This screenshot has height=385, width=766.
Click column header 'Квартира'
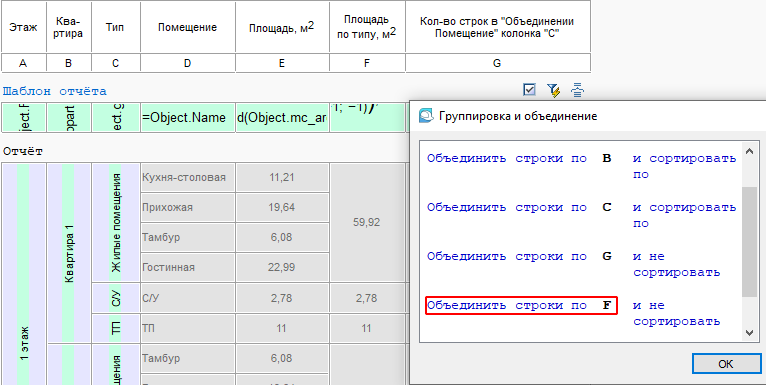pos(69,27)
